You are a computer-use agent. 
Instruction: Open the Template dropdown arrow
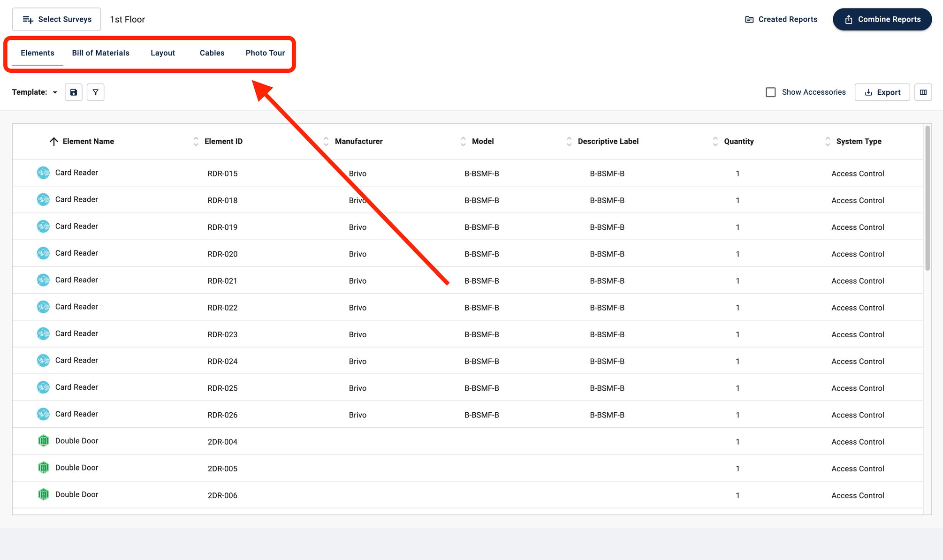55,92
